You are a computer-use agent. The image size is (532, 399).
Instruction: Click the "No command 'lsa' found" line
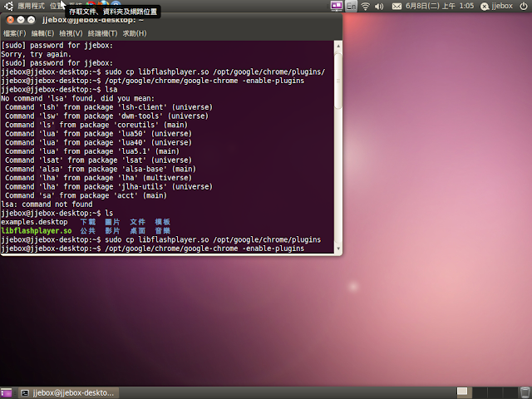coord(77,98)
